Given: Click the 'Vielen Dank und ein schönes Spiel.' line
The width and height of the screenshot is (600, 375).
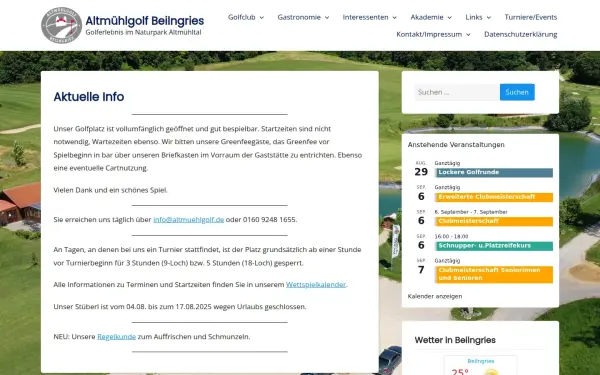Looking at the screenshot, I should click(x=111, y=190).
